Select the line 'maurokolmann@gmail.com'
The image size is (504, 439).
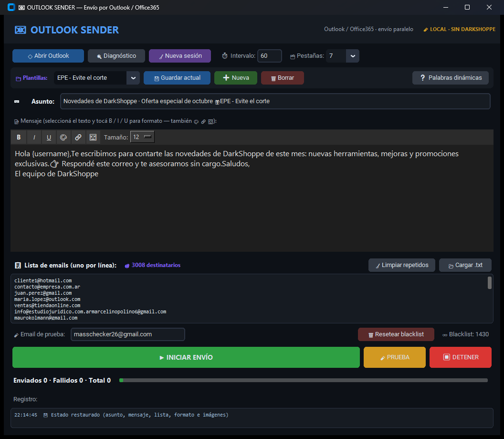(46, 318)
